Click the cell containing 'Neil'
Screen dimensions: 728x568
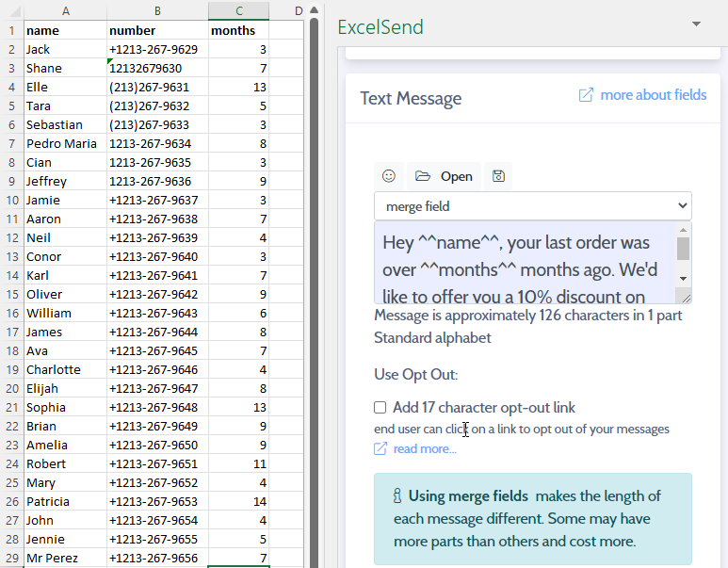[66, 237]
